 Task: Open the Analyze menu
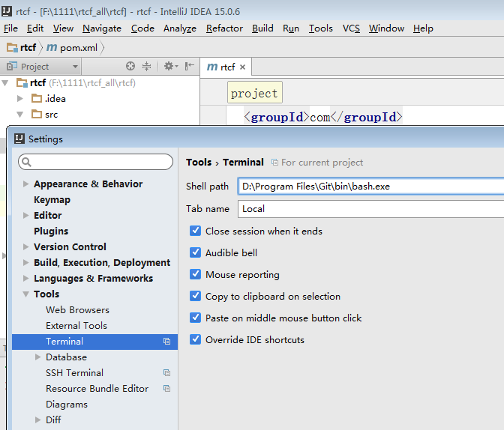[x=180, y=28]
